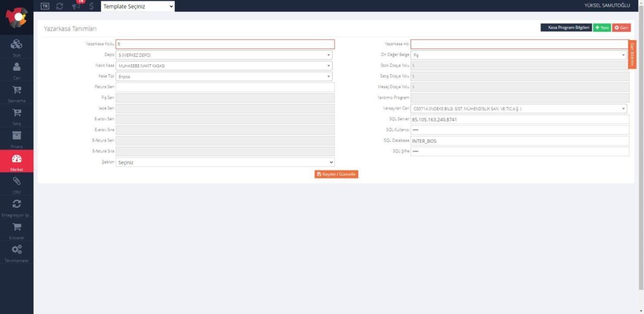Switch language using the TR icon
644x314 pixels.
tap(45, 6)
